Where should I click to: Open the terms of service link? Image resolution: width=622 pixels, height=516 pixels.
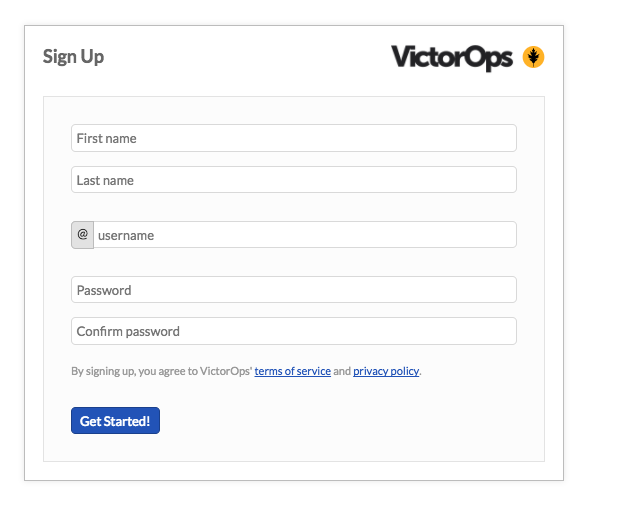(293, 371)
